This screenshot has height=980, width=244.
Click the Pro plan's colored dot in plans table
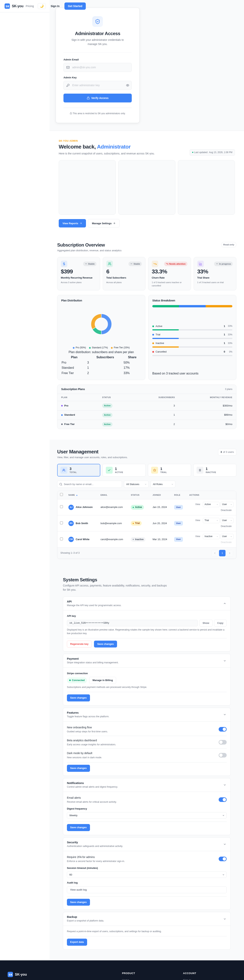coord(62,406)
